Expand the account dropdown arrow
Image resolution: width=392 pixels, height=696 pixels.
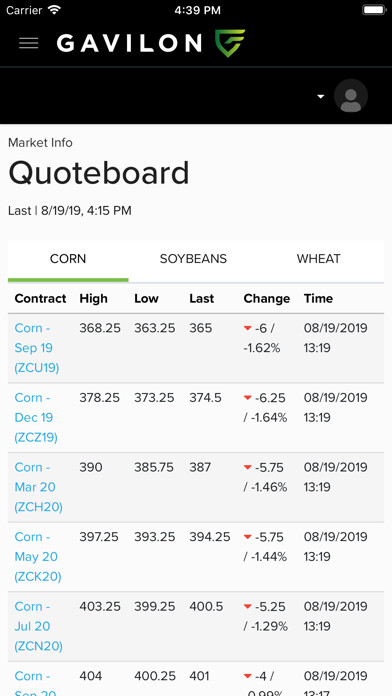[321, 96]
